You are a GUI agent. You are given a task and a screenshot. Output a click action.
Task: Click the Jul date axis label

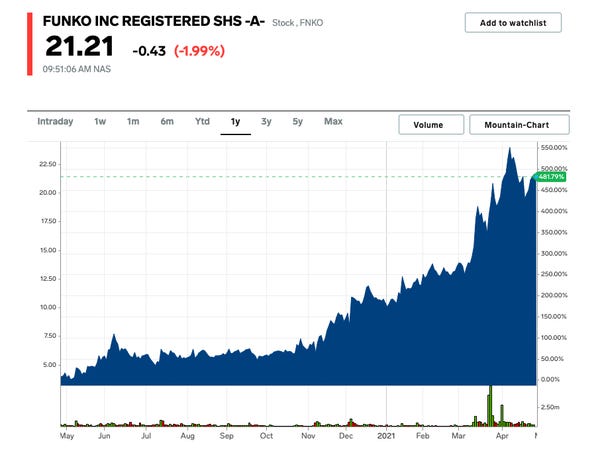146,436
